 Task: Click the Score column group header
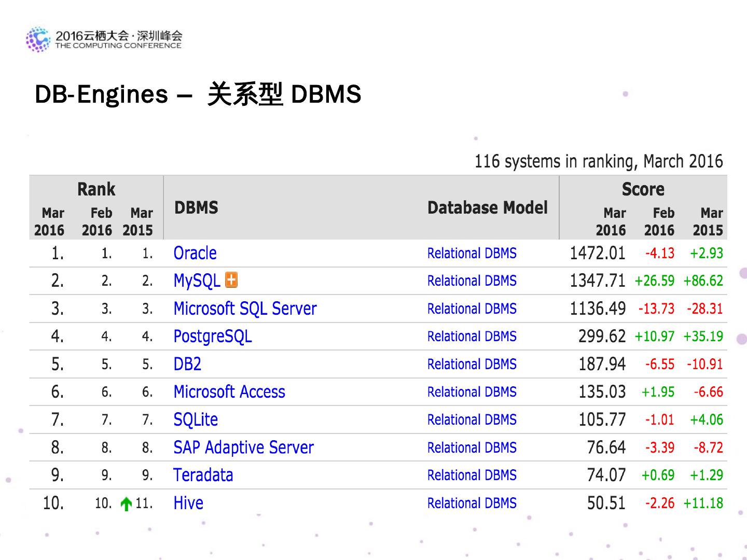[x=643, y=189]
